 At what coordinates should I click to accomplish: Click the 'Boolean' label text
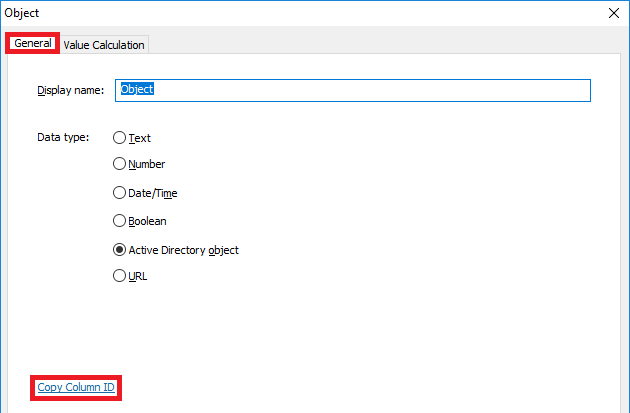coord(147,221)
